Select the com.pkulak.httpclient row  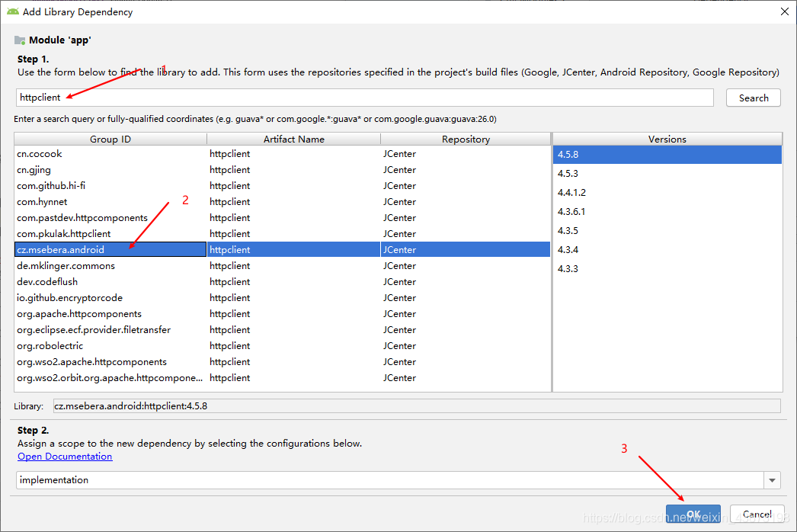pyautogui.click(x=282, y=234)
